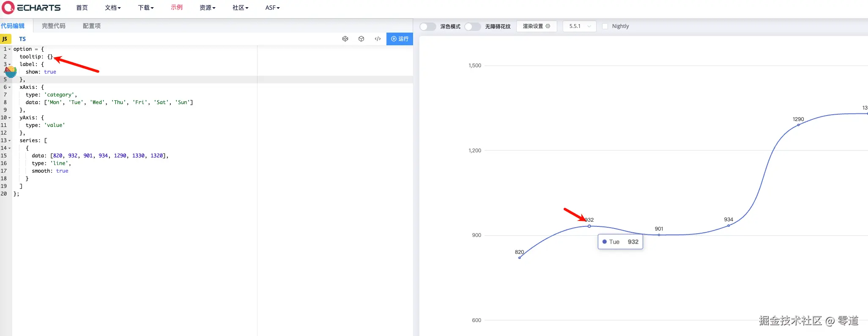Click the ECharts logo icon
Viewport: 868px width, 336px height.
point(8,8)
